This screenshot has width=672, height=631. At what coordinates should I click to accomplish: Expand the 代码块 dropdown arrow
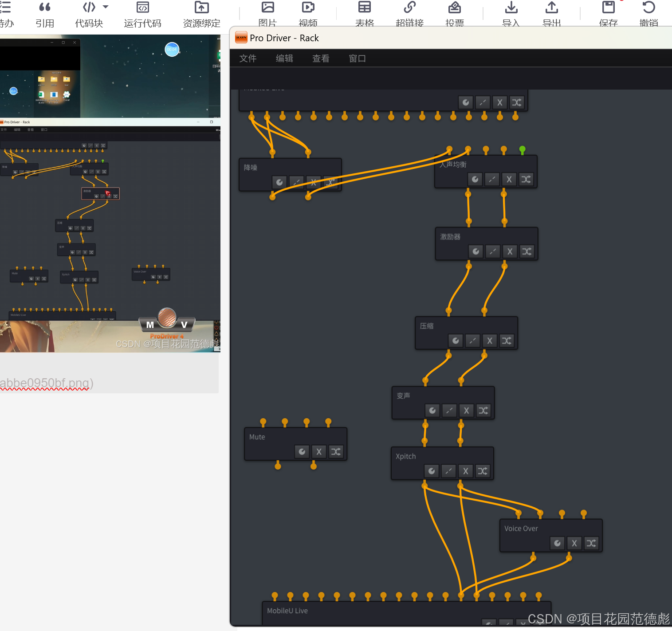click(x=106, y=7)
